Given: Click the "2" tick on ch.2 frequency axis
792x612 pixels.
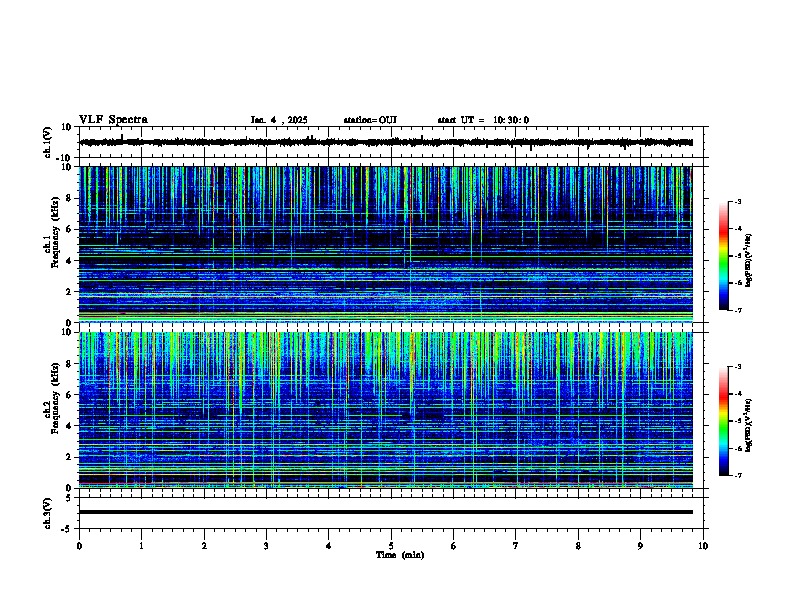Looking at the screenshot, I should click(70, 457).
